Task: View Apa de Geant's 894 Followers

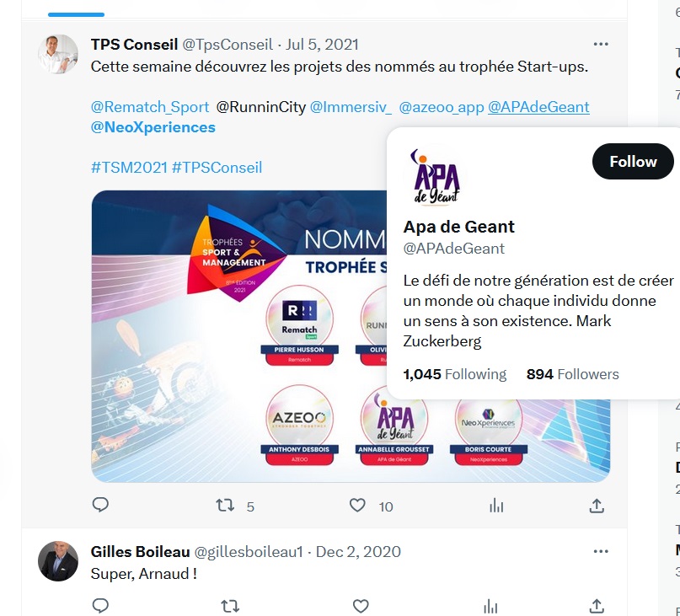Action: [x=572, y=374]
